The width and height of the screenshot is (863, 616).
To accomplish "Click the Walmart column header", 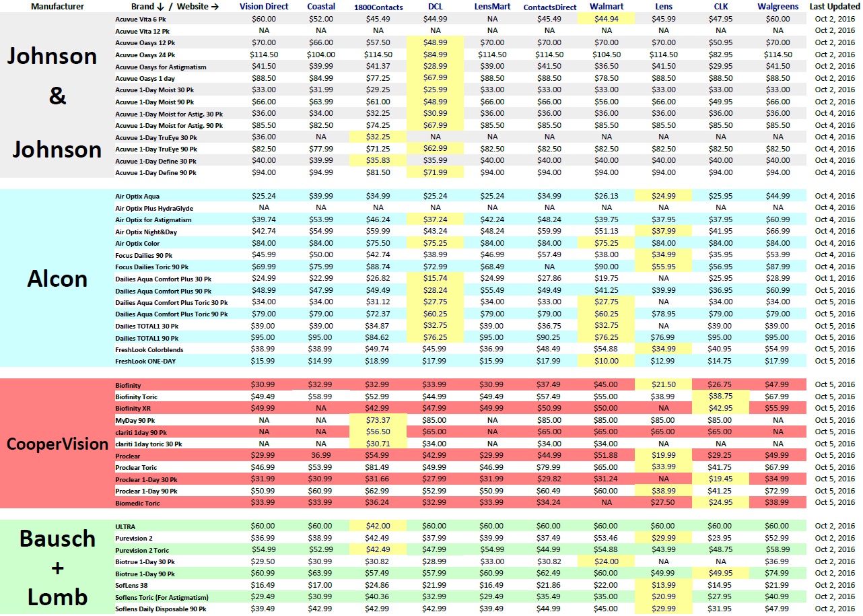I will pyautogui.click(x=606, y=6).
